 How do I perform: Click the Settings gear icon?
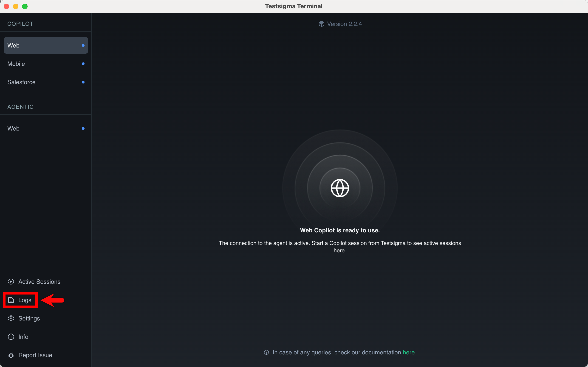11,318
